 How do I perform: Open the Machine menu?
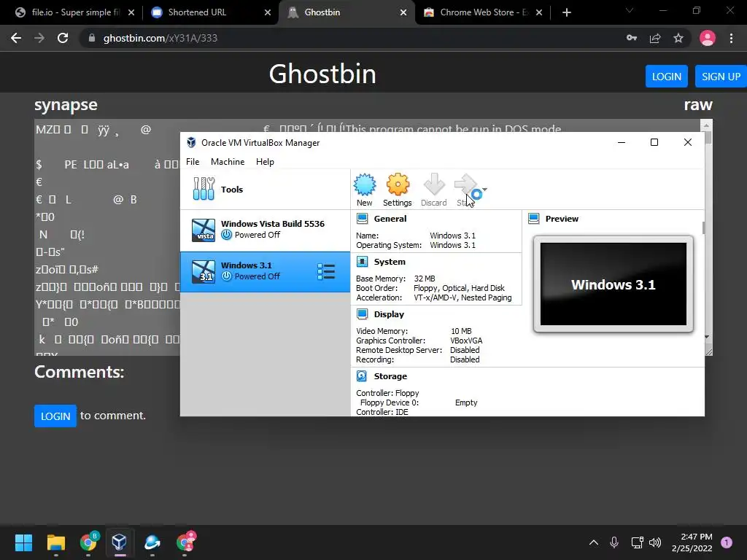228,162
